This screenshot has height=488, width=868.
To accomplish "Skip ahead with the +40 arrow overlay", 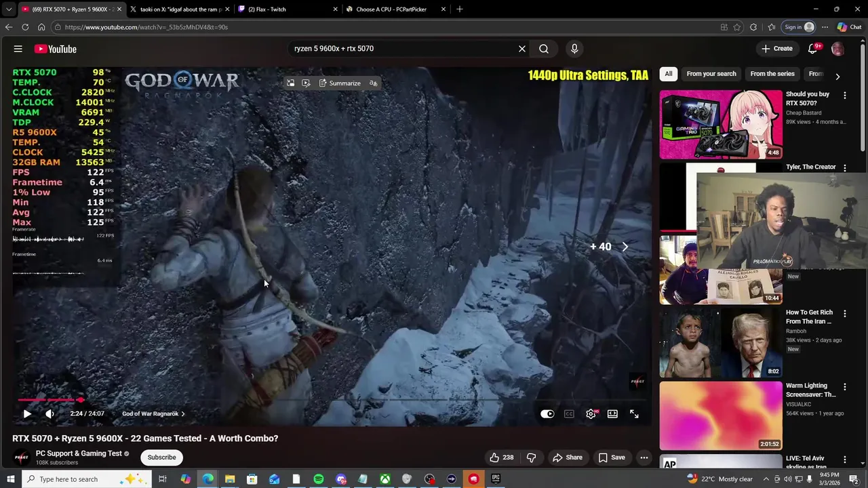I will 609,247.
